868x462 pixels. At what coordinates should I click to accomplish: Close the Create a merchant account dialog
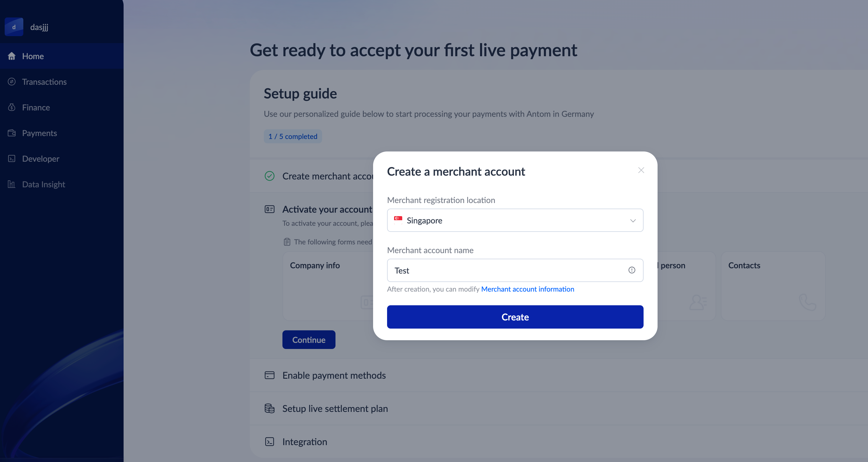pyautogui.click(x=641, y=170)
